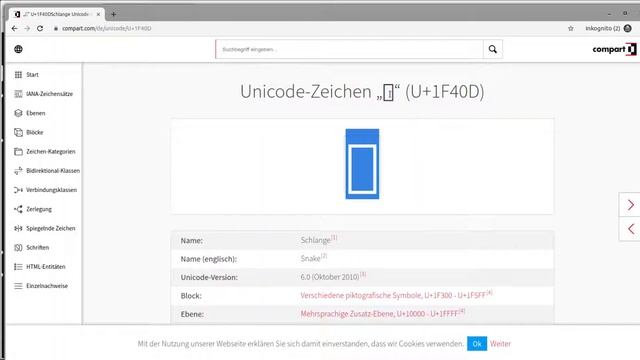The image size is (640, 360).
Task: Open the Ebenen sidebar entry
Action: coord(36,113)
